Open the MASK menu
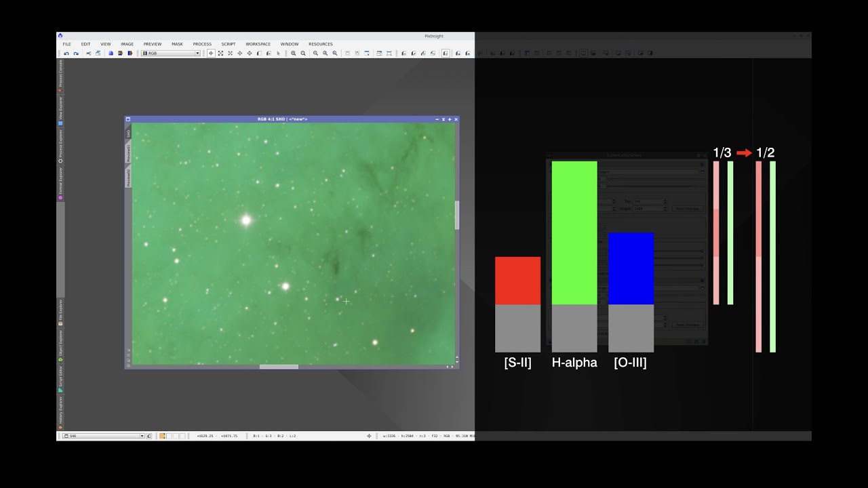Screen dimensions: 868x488 click(x=177, y=44)
